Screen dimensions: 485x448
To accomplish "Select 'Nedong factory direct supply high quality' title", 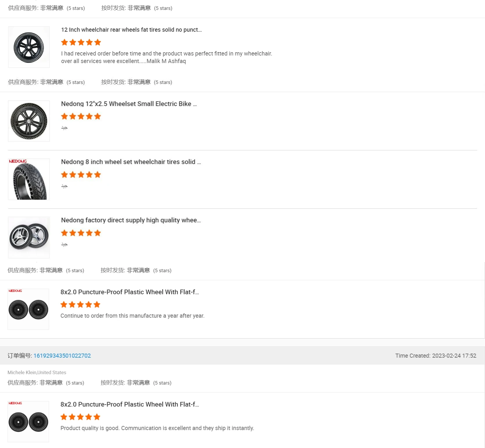I will pos(131,220).
